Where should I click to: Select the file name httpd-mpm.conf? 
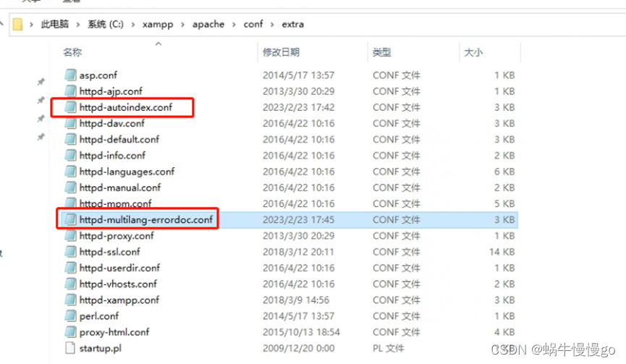coord(115,203)
